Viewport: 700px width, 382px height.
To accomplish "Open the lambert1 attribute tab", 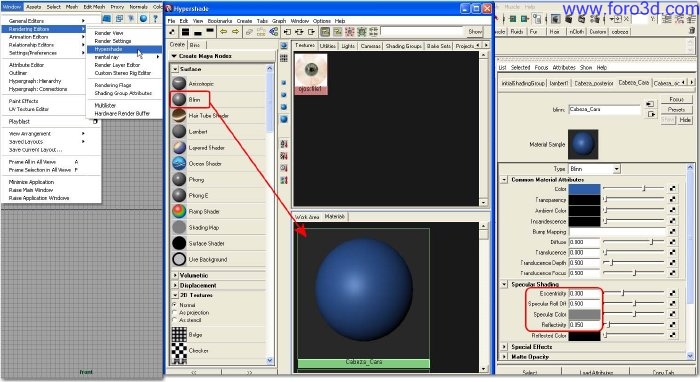I will point(559,83).
